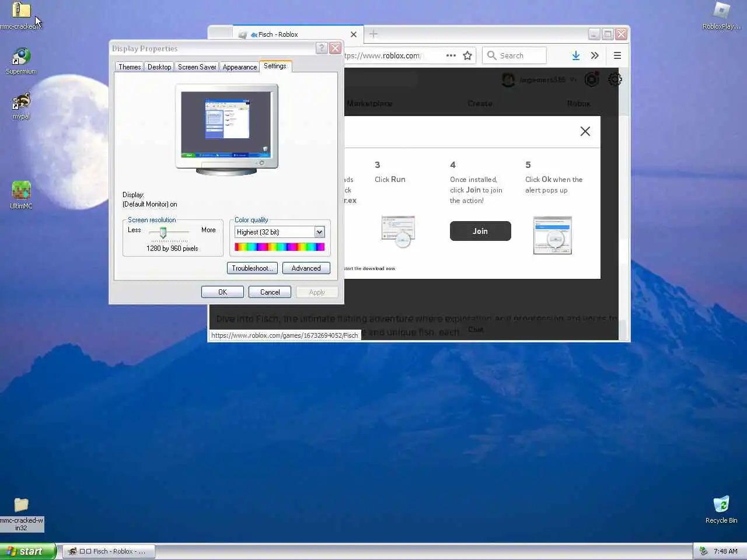This screenshot has height=560, width=747.
Task: Click the monitor preview image
Action: [x=226, y=129]
